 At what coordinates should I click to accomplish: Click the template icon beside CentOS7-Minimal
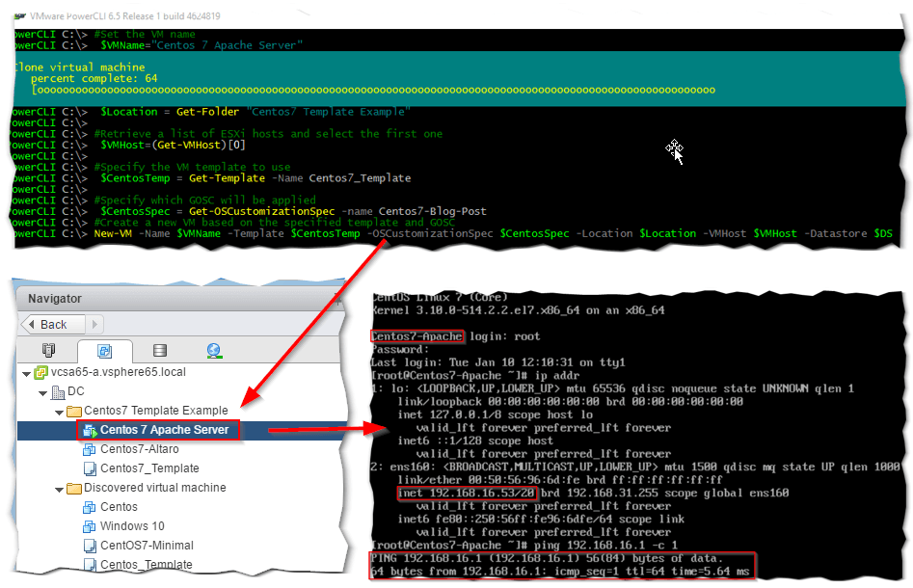pos(90,546)
